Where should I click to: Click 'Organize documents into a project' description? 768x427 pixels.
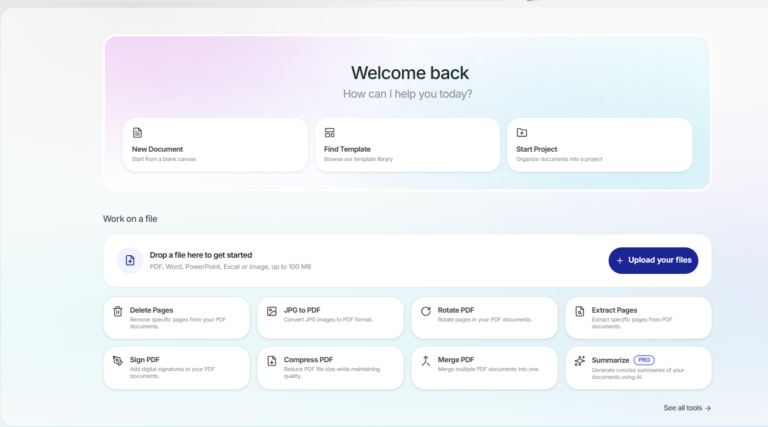559,159
